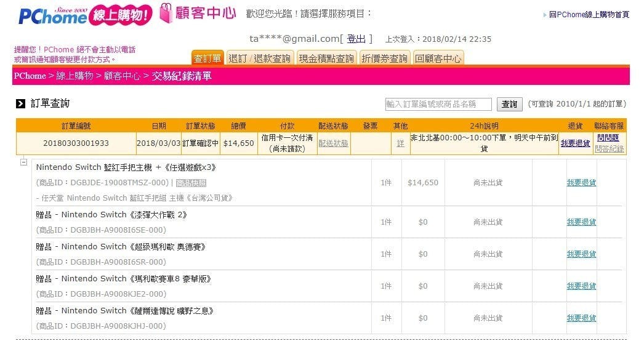Click the masked email ta****@gmail.com
644x341 pixels.
294,39
